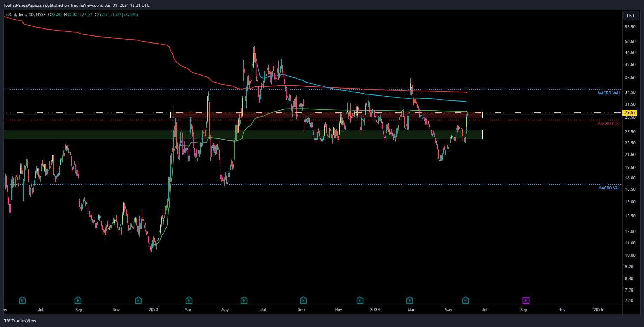Click the March 2024 earnings marker
This screenshot has width=644, height=327.
click(410, 300)
